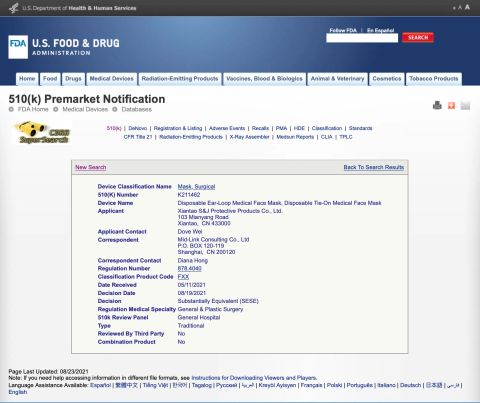Image resolution: width=480 pixels, height=403 pixels.
Task: Click the FDA search input field
Action: pyautogui.click(x=362, y=38)
